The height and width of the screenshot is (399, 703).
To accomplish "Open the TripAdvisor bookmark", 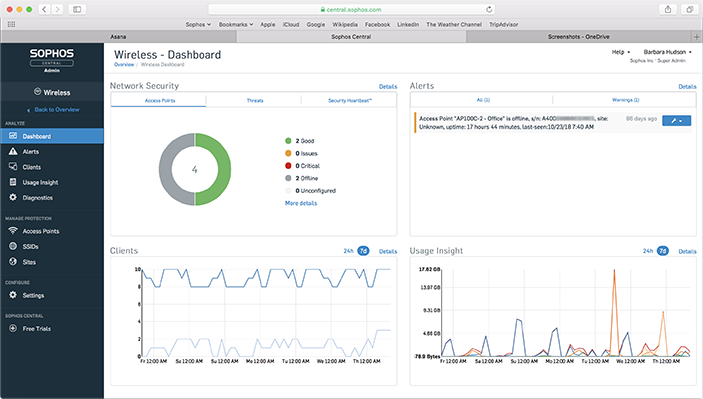I will point(503,24).
